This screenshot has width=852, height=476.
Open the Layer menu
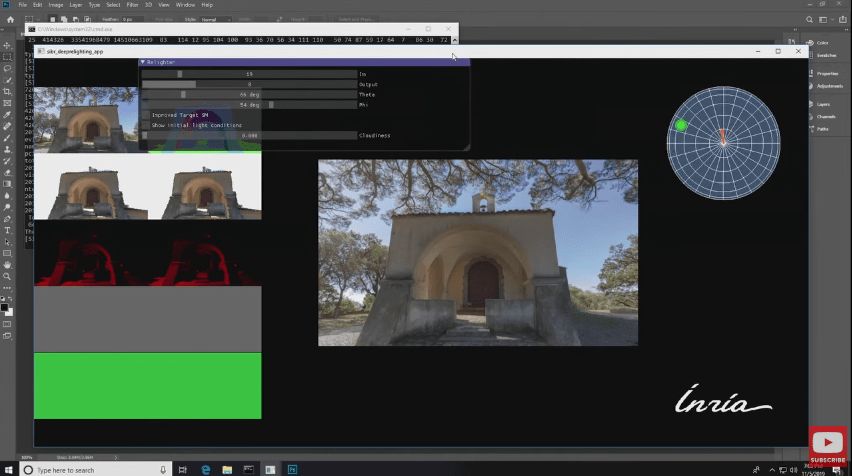click(76, 5)
